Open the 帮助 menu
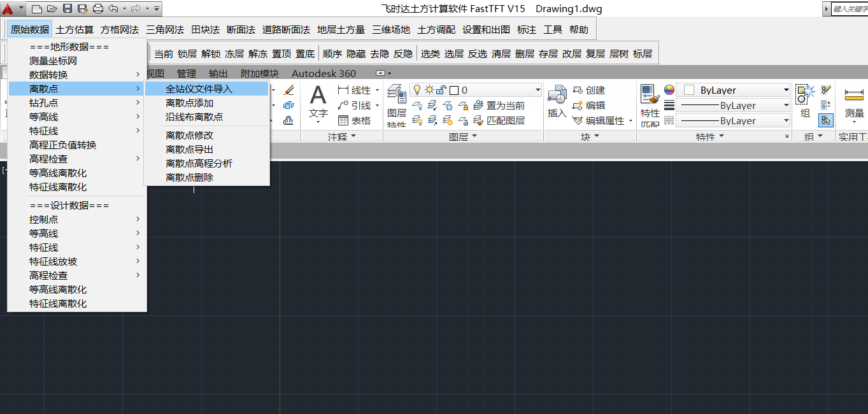868x414 pixels. pyautogui.click(x=579, y=30)
